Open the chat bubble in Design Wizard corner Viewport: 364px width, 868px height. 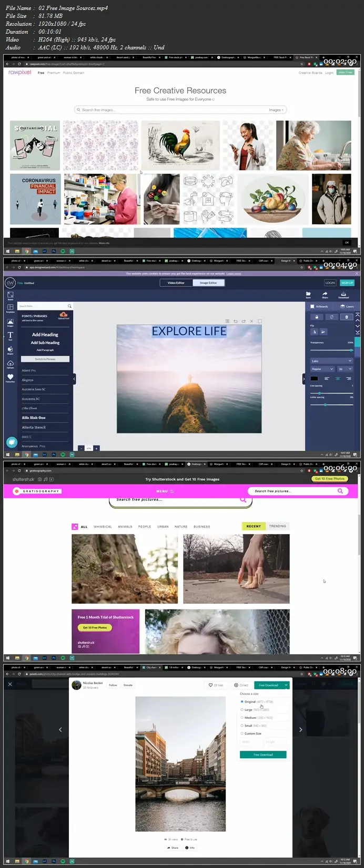coord(12,442)
